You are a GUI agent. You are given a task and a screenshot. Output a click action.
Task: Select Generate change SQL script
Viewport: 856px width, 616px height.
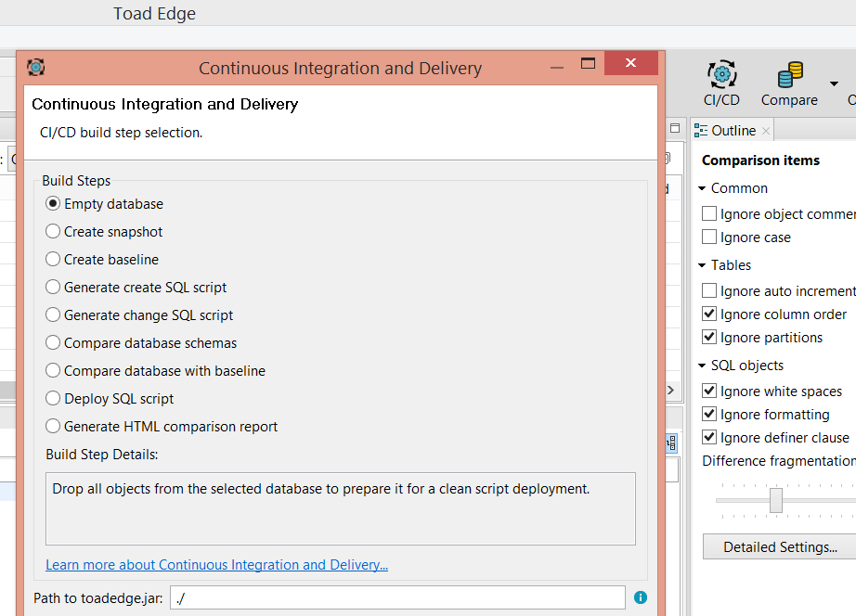click(x=52, y=314)
